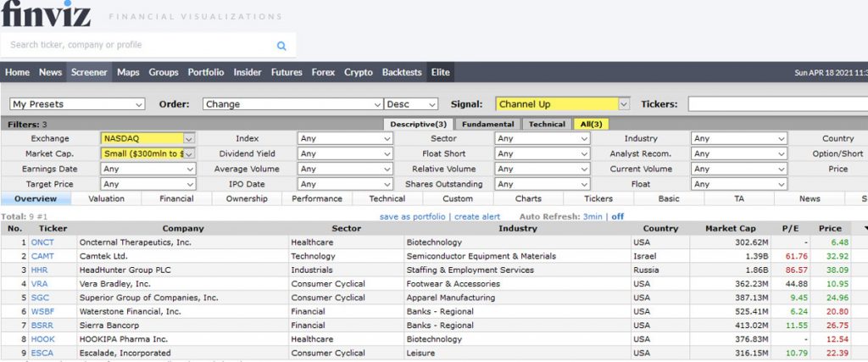The width and height of the screenshot is (868, 362).
Task: Switch to the All(3) filter tab
Action: point(591,124)
